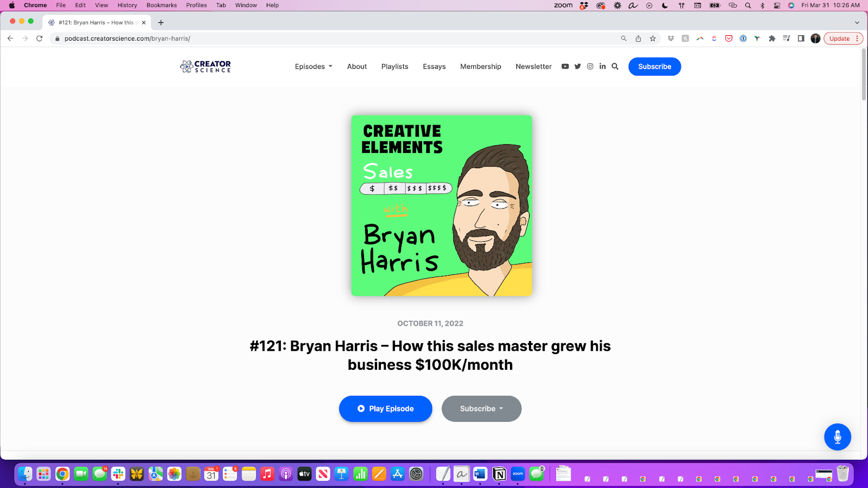Screen dimensions: 868x488
Task: Open the Twitter icon in site header
Action: click(578, 66)
